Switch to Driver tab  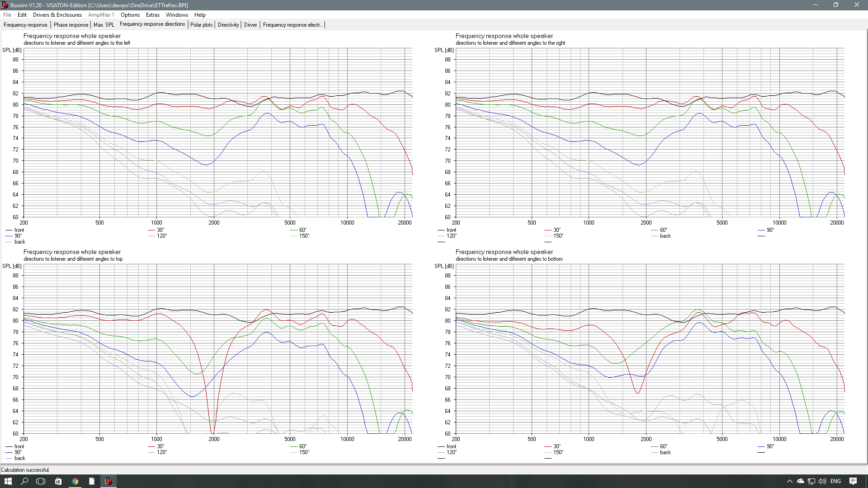(x=250, y=25)
